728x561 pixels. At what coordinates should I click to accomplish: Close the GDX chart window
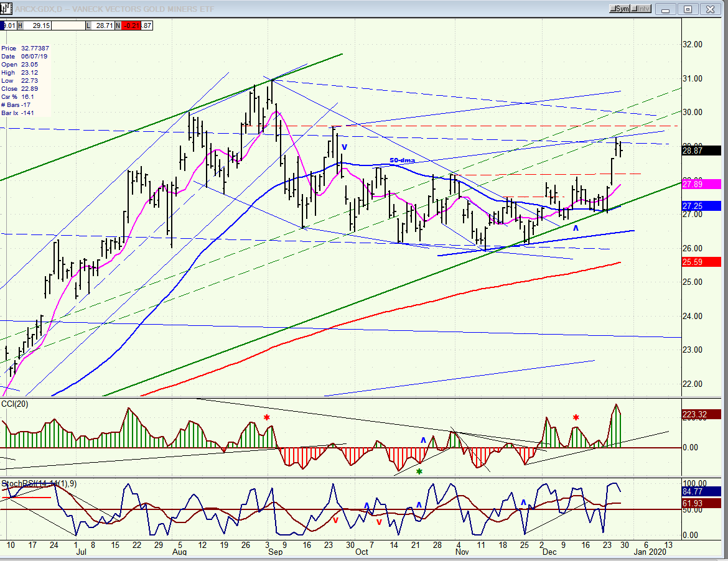(710, 9)
